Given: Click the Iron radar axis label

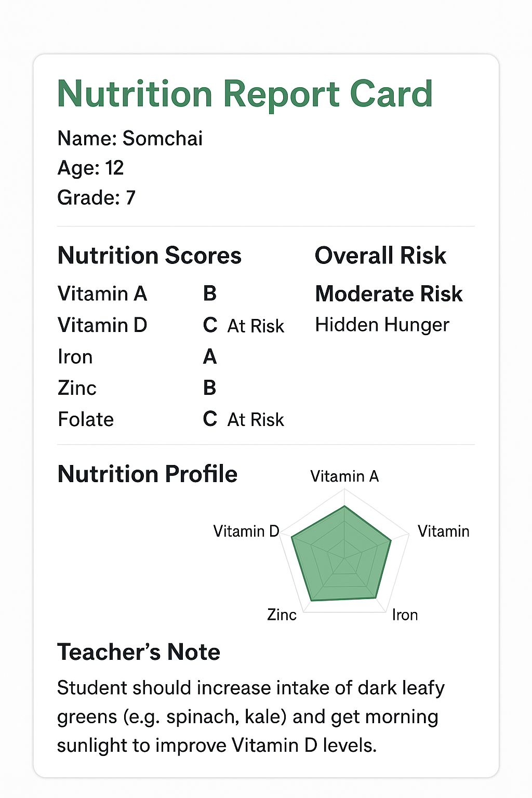Looking at the screenshot, I should [x=405, y=615].
